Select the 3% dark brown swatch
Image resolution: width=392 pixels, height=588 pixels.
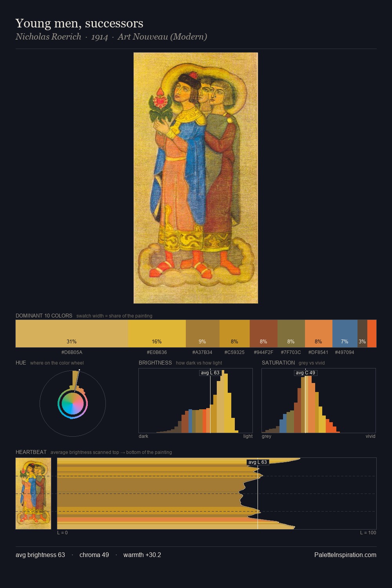click(x=362, y=334)
